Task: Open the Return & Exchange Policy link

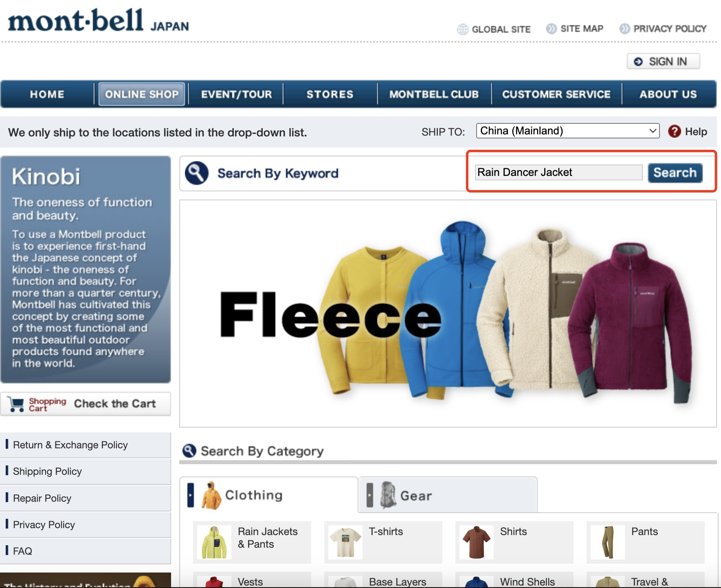Action: coord(86,445)
